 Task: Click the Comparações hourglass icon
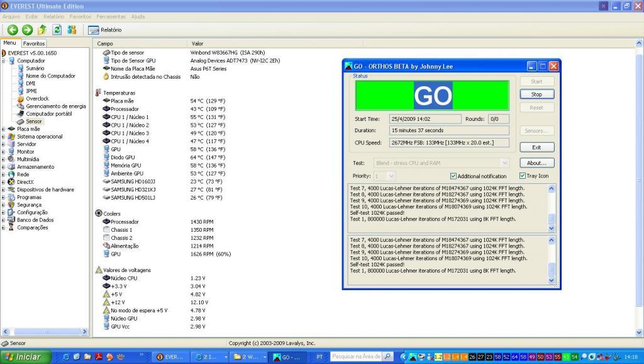point(11,227)
